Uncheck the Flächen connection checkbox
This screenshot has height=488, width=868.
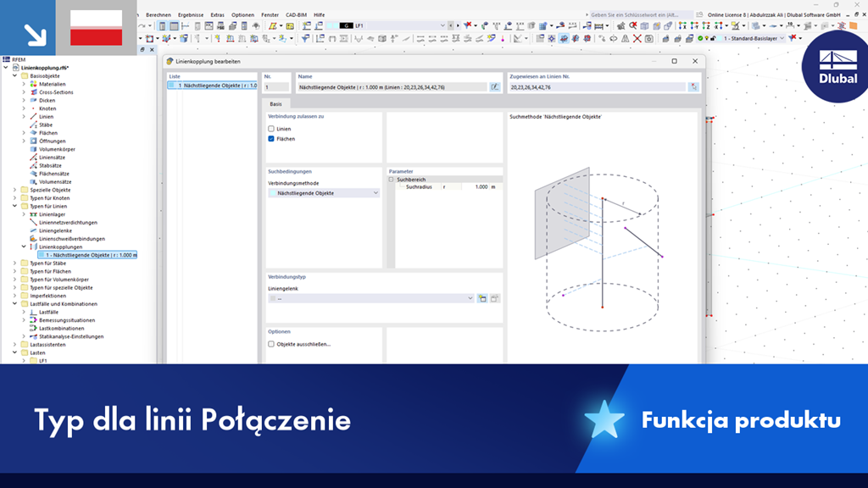coord(271,139)
